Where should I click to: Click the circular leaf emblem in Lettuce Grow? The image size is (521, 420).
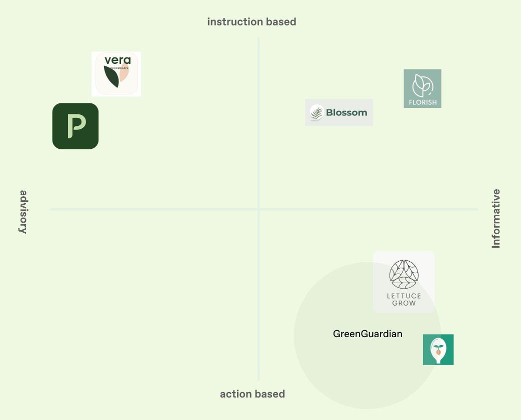click(404, 274)
